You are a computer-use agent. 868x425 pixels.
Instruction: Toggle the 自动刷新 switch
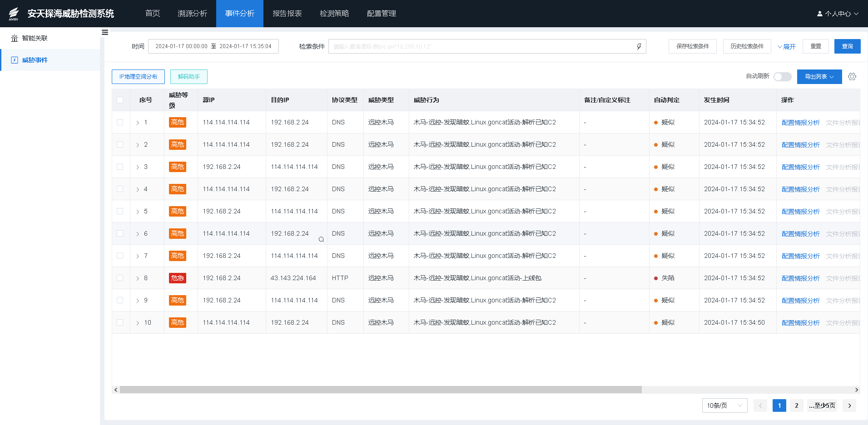coord(783,77)
